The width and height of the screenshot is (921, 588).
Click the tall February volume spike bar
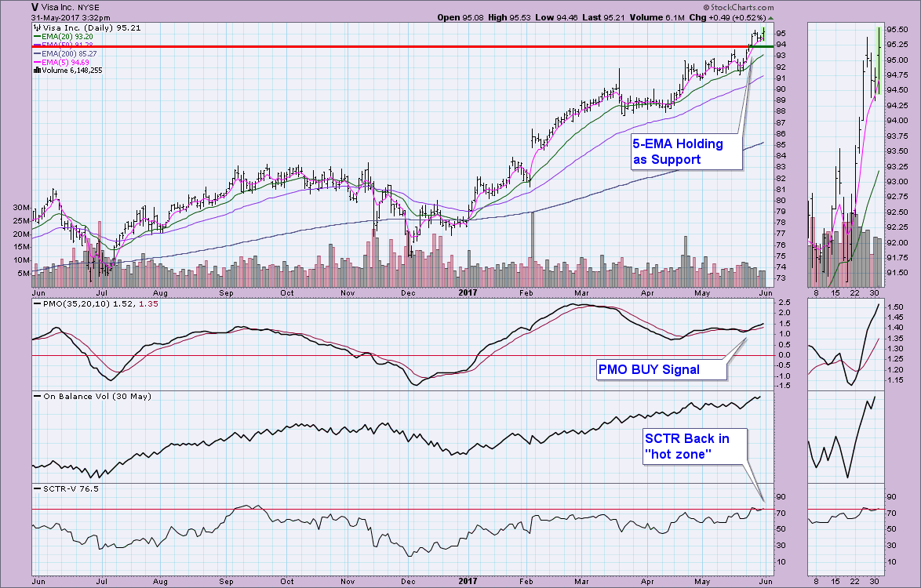533,249
